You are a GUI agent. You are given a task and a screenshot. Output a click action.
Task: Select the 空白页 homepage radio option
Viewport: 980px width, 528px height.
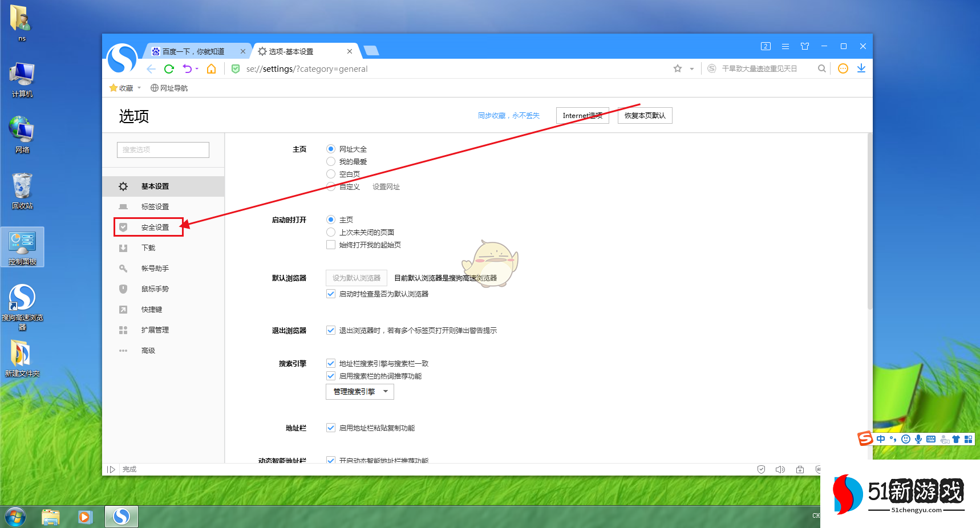(x=331, y=174)
